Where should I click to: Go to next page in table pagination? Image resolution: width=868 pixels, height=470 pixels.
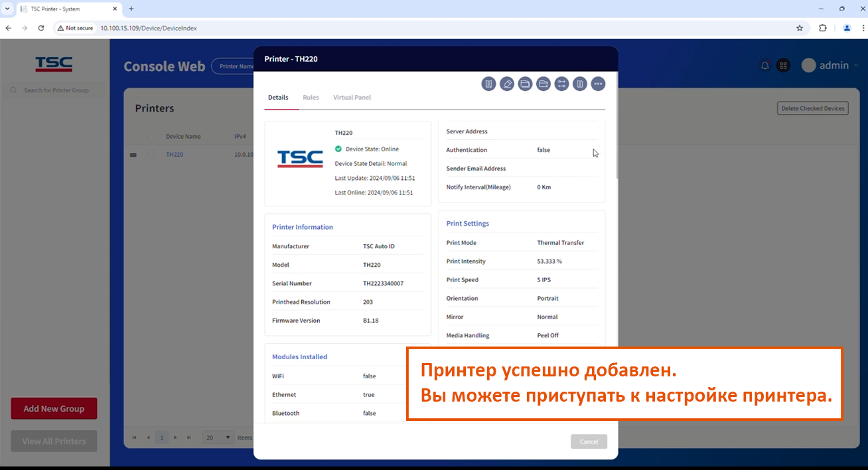175,437
